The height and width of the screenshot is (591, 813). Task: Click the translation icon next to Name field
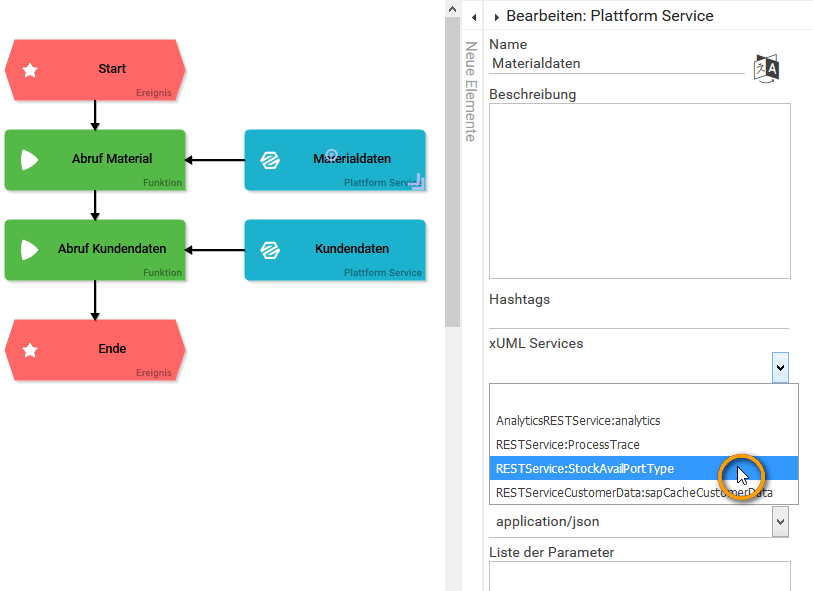(765, 67)
